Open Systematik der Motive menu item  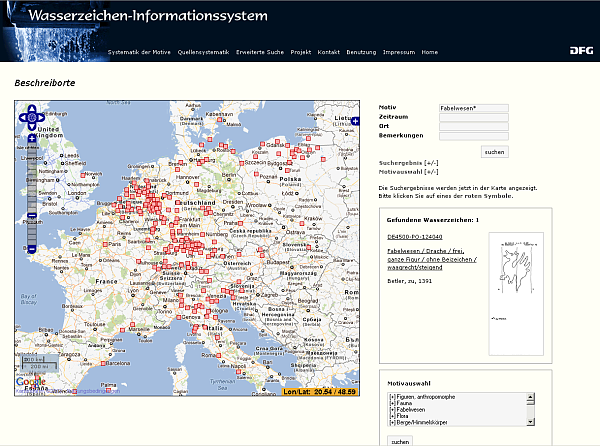click(139, 52)
